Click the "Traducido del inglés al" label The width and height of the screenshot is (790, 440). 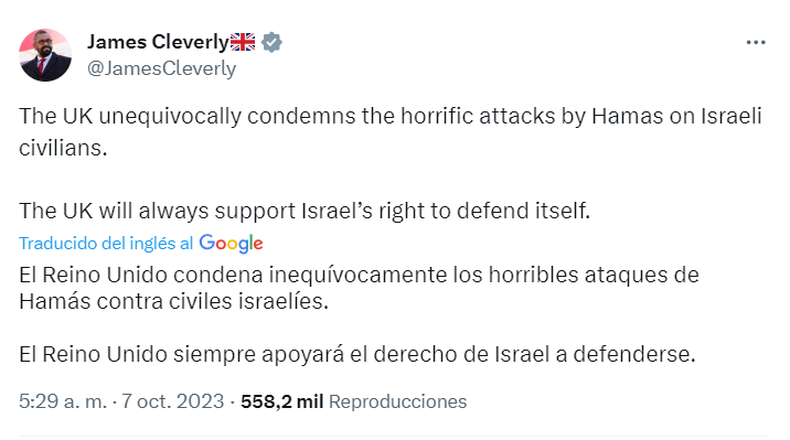coord(107,243)
